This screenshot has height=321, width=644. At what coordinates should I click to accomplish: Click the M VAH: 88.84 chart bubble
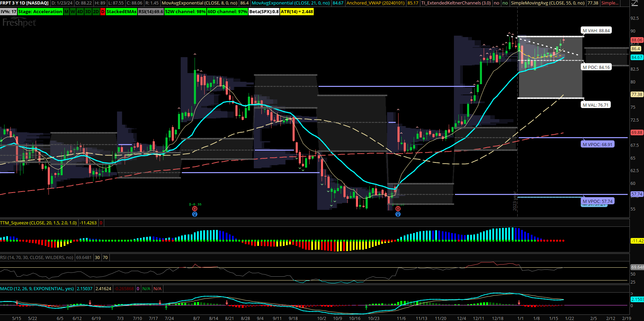click(596, 30)
